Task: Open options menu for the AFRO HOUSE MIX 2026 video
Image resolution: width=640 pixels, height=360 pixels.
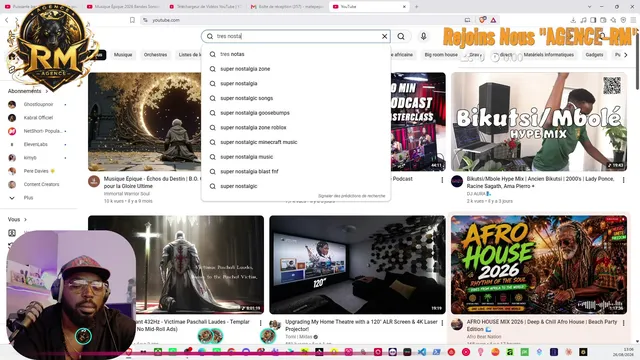Action: 623,323
